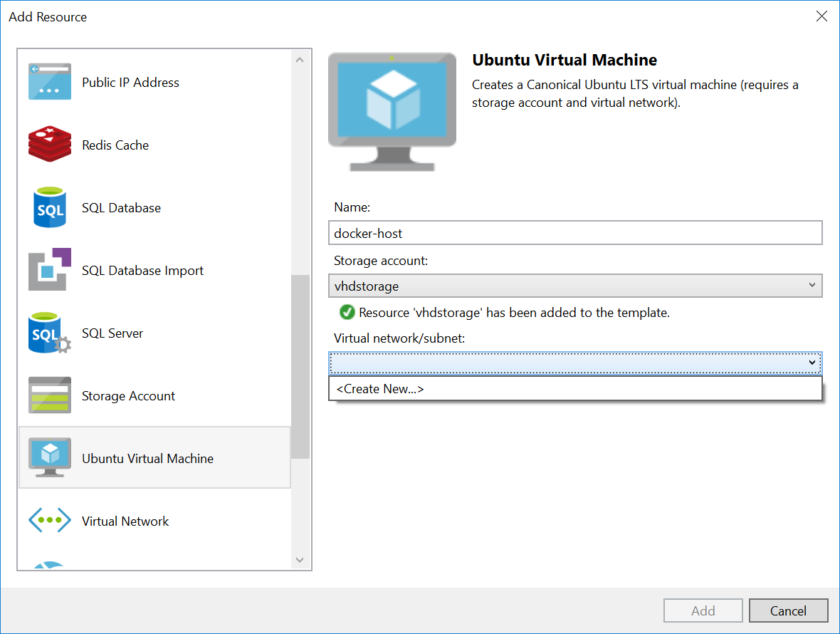
Task: Click the SQL Database cylinder icon
Action: (49, 207)
